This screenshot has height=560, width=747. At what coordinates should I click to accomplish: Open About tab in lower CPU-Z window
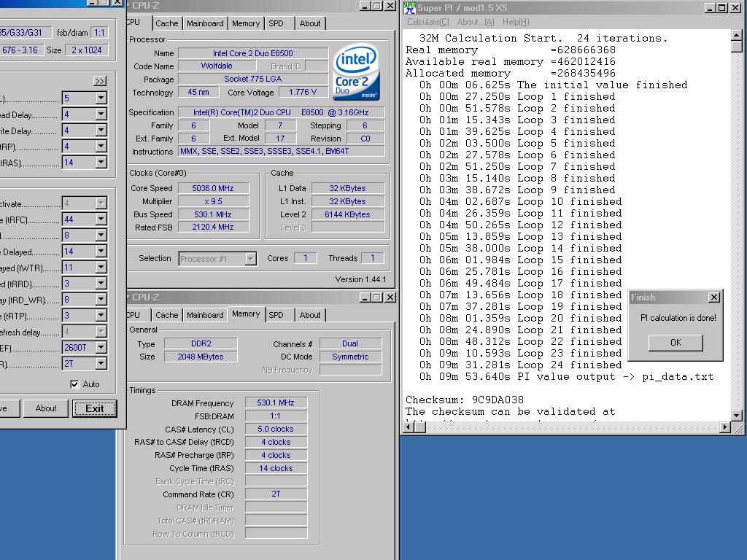309,315
